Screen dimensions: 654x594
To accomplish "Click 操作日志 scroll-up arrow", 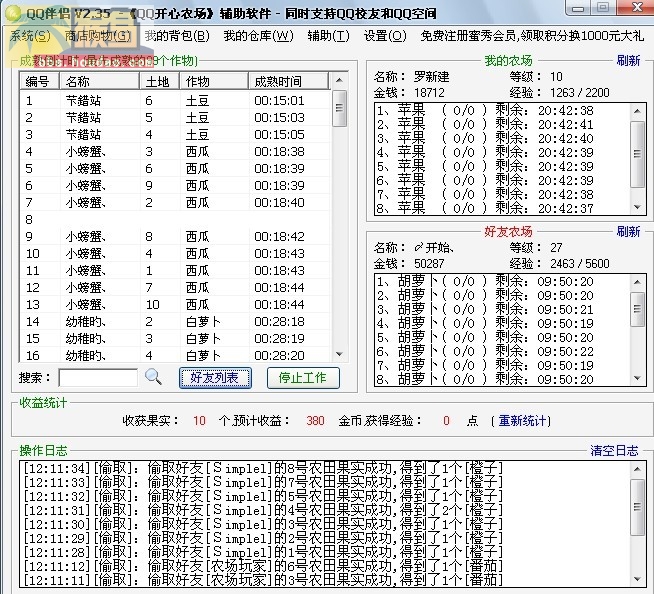I will click(637, 469).
